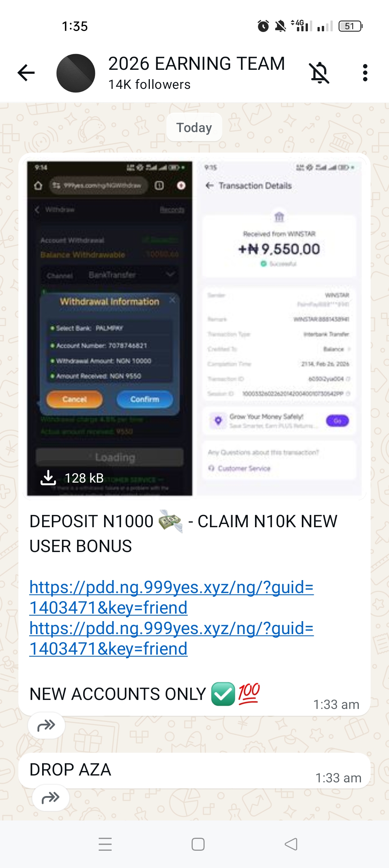This screenshot has width=389, height=868.
Task: Open the 2026 EARNING TEAM profile picture
Action: tap(76, 73)
